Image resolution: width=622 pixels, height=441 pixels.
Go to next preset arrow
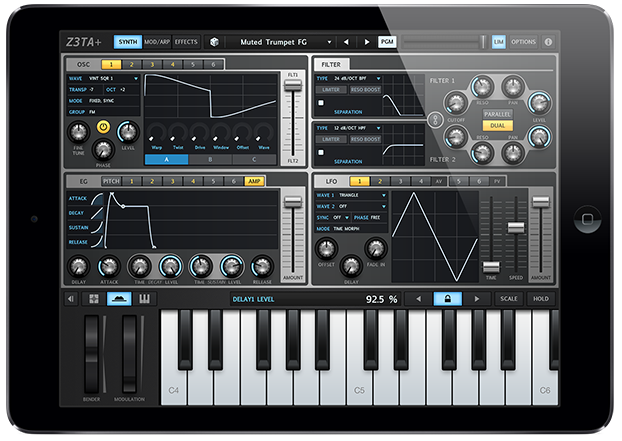pos(367,42)
